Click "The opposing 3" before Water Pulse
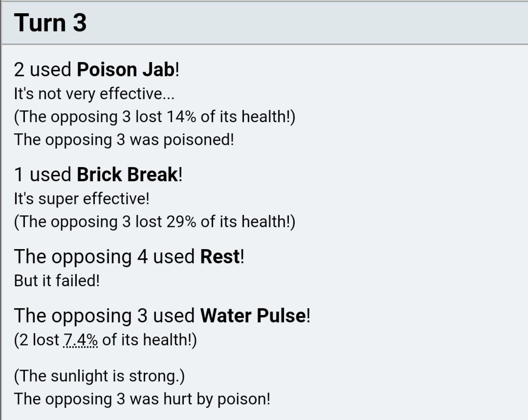 [81, 316]
